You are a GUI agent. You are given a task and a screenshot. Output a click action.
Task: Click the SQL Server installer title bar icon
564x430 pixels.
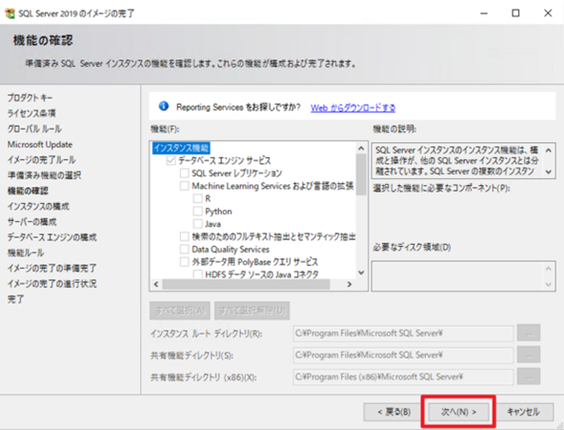click(10, 13)
